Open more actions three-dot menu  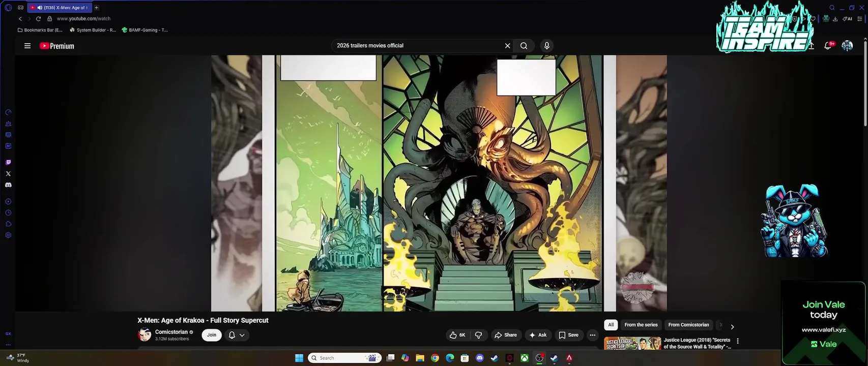[592, 335]
